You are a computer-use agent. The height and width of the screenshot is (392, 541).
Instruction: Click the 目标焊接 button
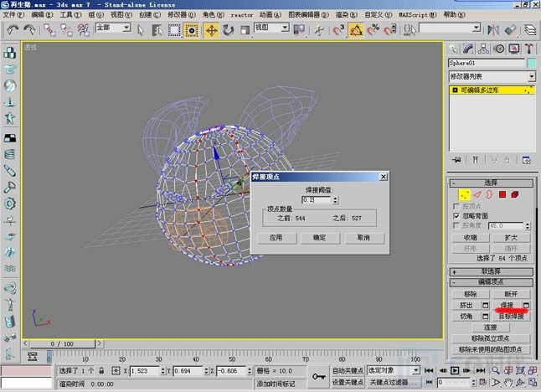pos(511,317)
